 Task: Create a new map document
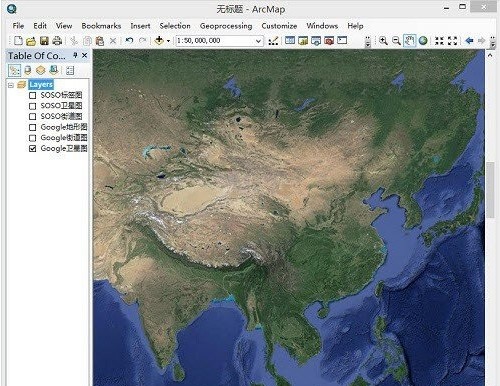18,41
